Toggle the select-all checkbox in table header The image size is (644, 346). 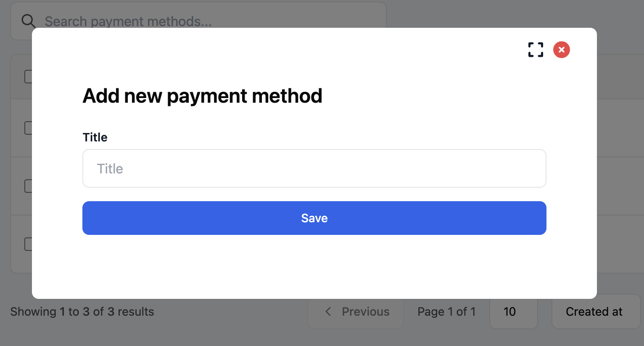(28, 77)
